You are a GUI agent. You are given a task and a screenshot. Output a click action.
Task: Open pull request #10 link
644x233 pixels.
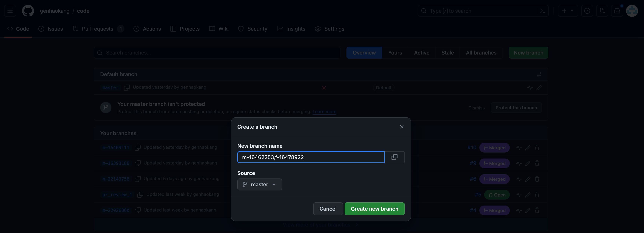click(472, 148)
